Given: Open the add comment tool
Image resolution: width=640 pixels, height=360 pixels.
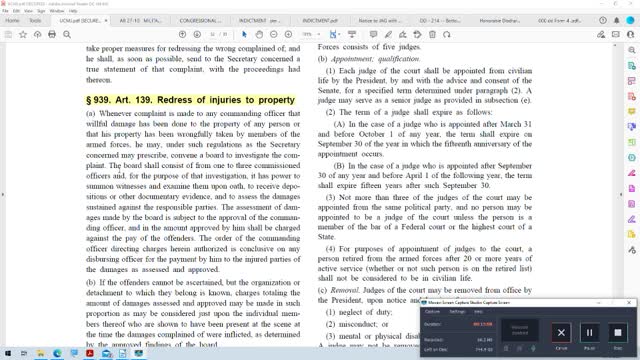Looking at the screenshot, I should pyautogui.click(x=373, y=34).
